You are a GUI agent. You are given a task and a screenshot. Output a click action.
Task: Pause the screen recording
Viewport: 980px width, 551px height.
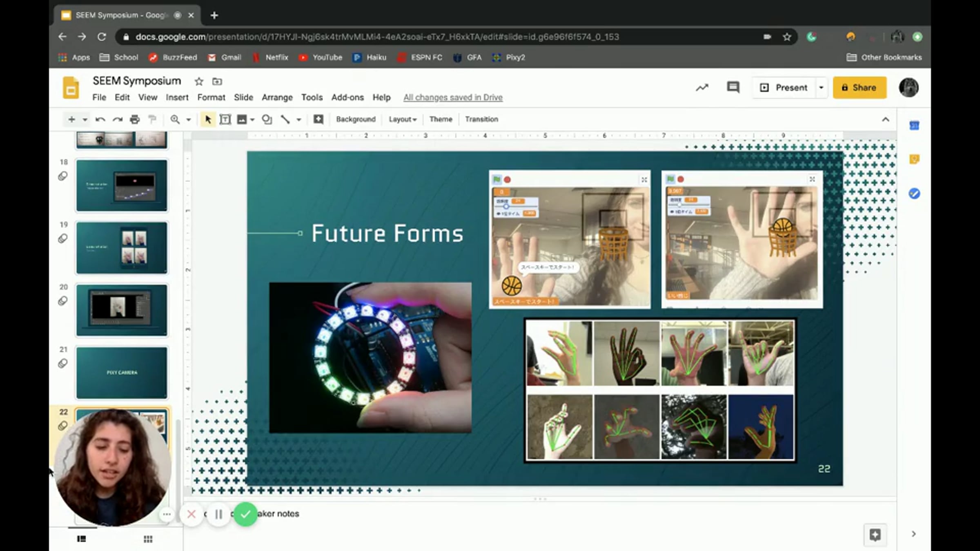(218, 514)
